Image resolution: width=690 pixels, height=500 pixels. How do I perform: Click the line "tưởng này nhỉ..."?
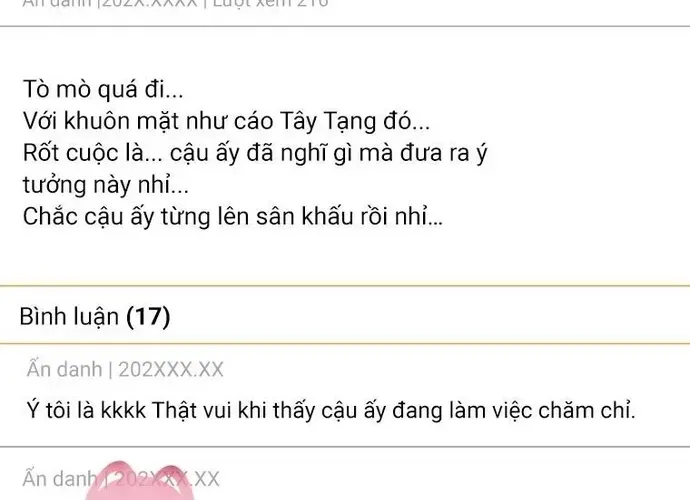(x=106, y=185)
